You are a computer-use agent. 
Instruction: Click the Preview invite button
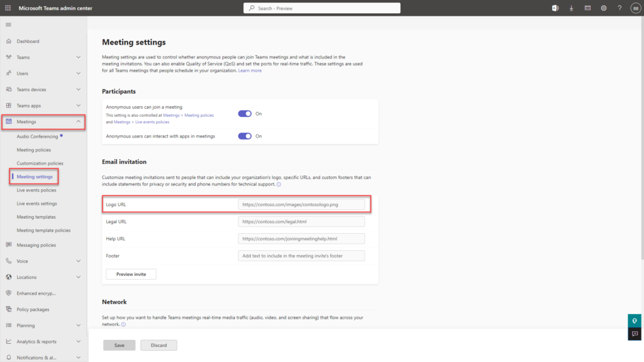click(x=131, y=274)
